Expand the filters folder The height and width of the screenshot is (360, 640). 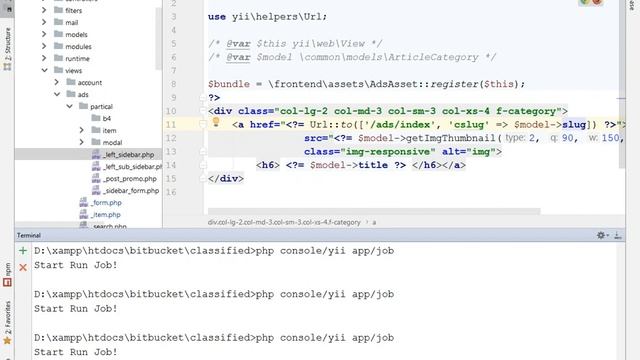pos(44,10)
